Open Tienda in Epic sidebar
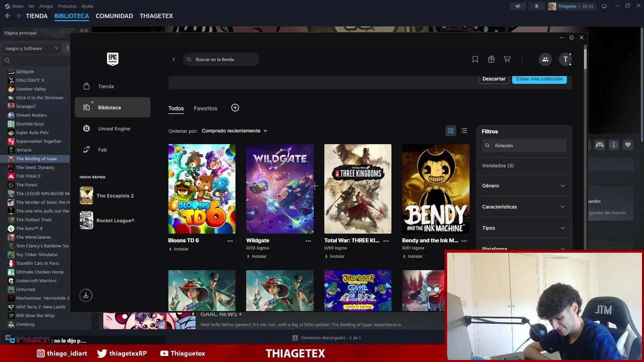Image resolution: width=644 pixels, height=362 pixels. coord(113,86)
